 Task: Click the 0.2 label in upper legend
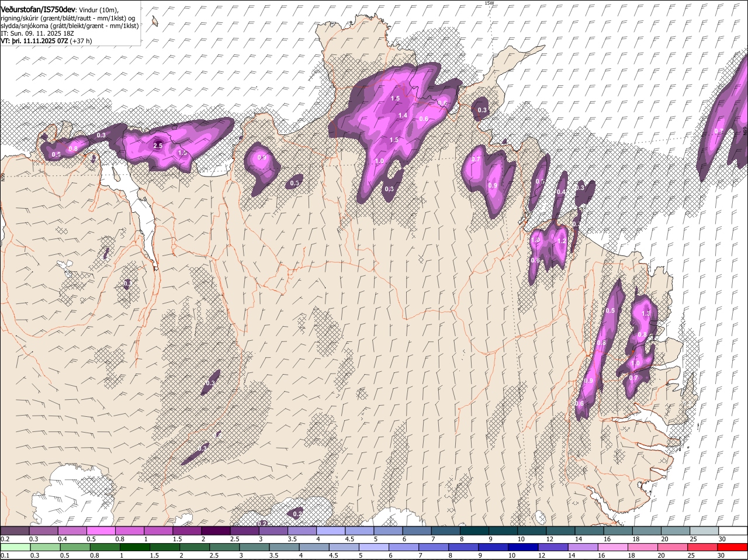(5, 539)
